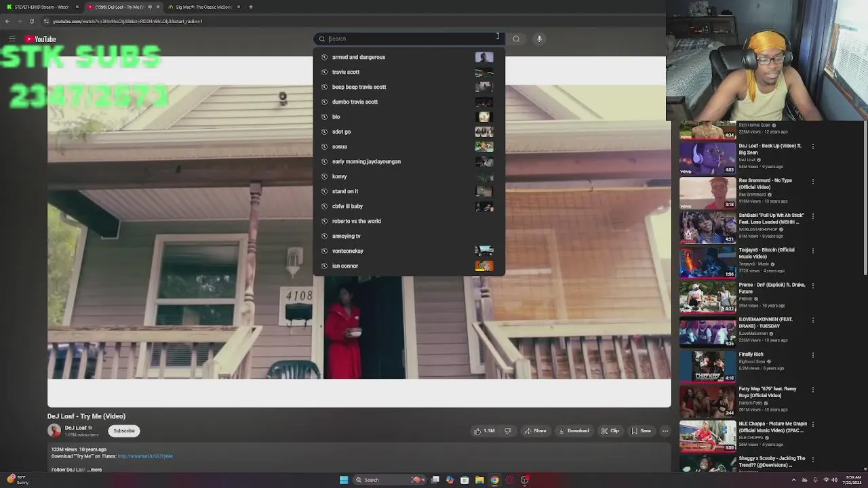This screenshot has height=488, width=868.
Task: Start voice search with microphone icon
Action: point(539,39)
